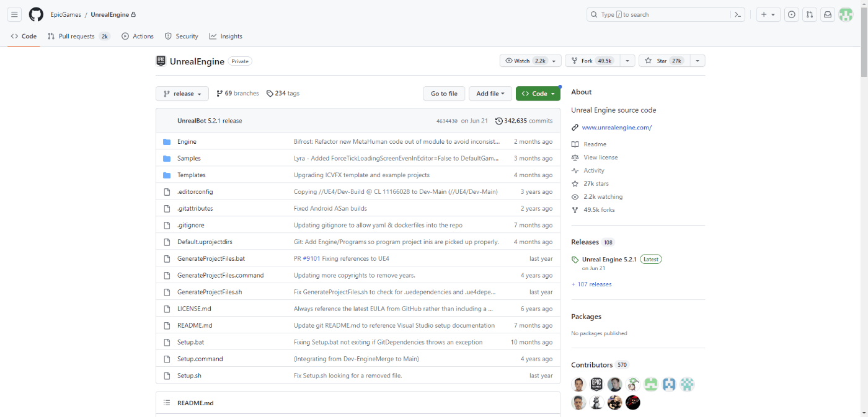868x417 pixels.
Task: Open the hamburger navigation menu
Action: tap(15, 14)
